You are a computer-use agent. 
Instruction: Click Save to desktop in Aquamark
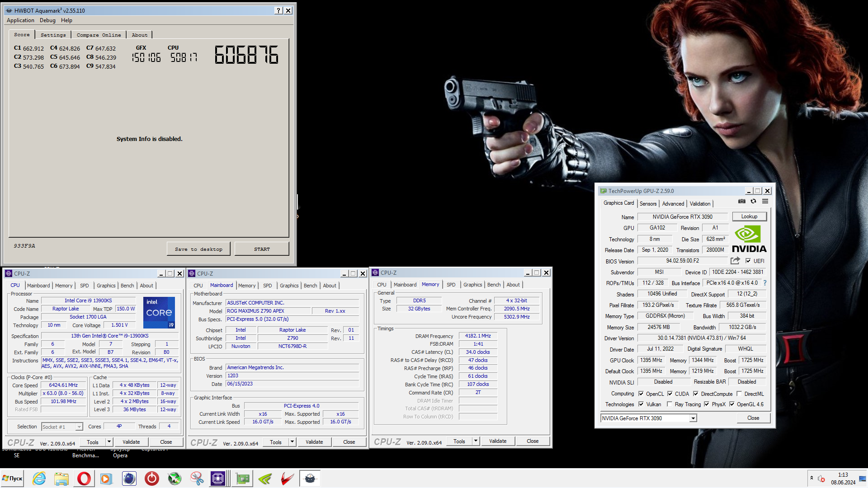pos(198,249)
